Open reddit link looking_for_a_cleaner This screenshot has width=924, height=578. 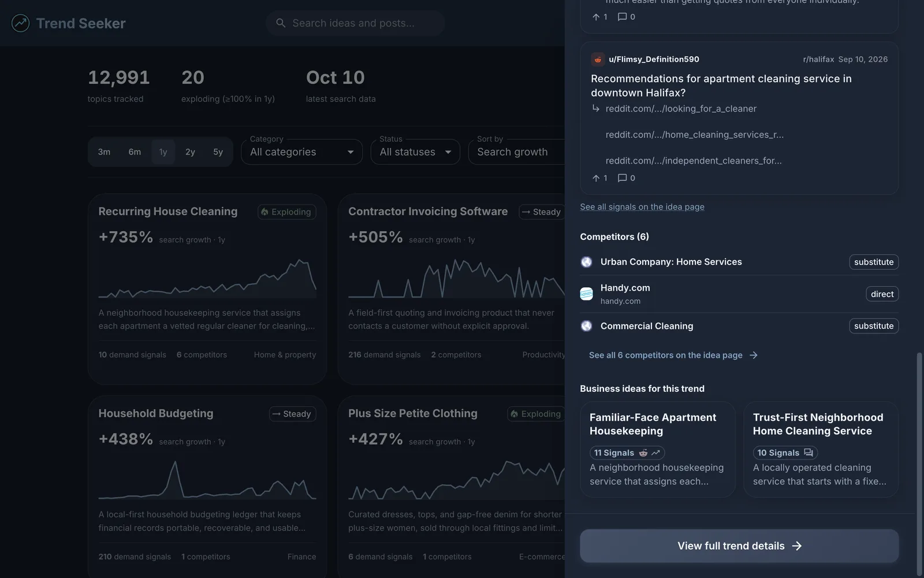tap(681, 109)
